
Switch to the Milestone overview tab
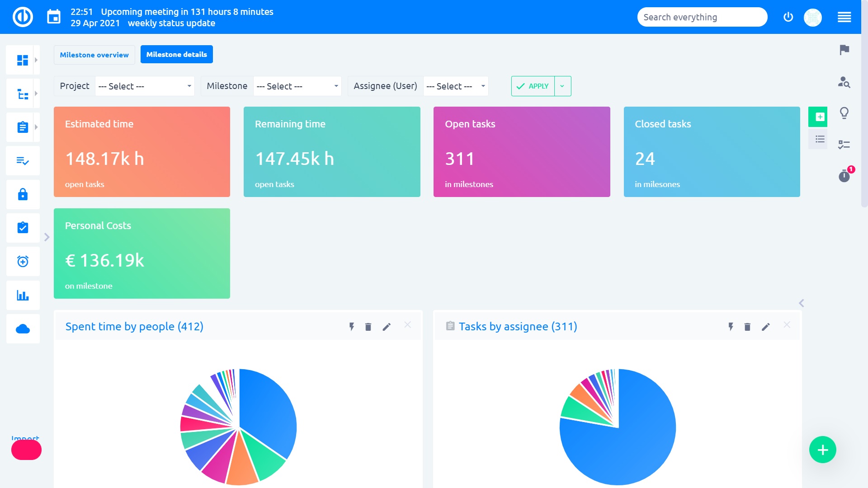click(x=94, y=55)
